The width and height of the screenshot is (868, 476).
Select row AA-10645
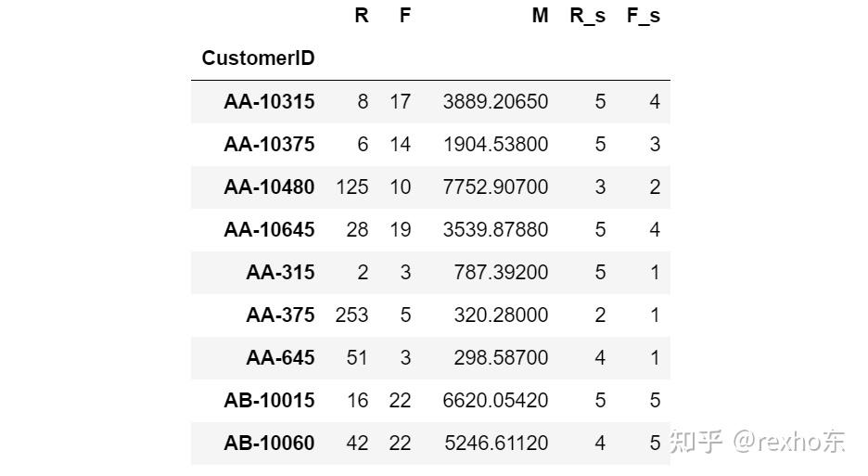click(269, 229)
